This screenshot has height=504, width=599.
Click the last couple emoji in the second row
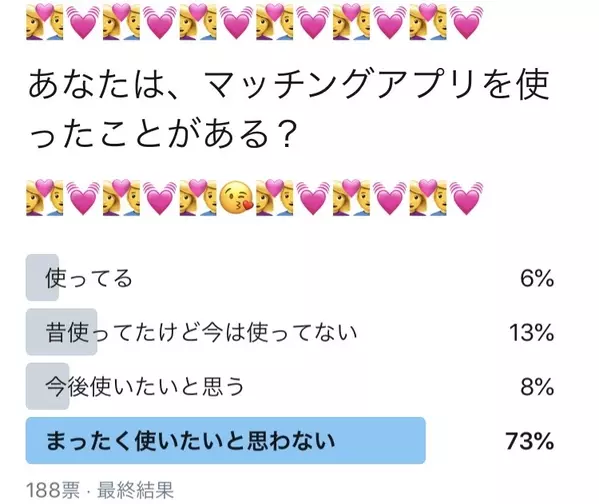point(428,197)
